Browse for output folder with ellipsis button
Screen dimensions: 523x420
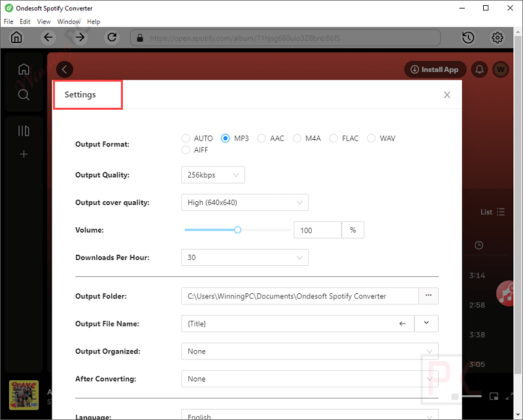point(428,296)
